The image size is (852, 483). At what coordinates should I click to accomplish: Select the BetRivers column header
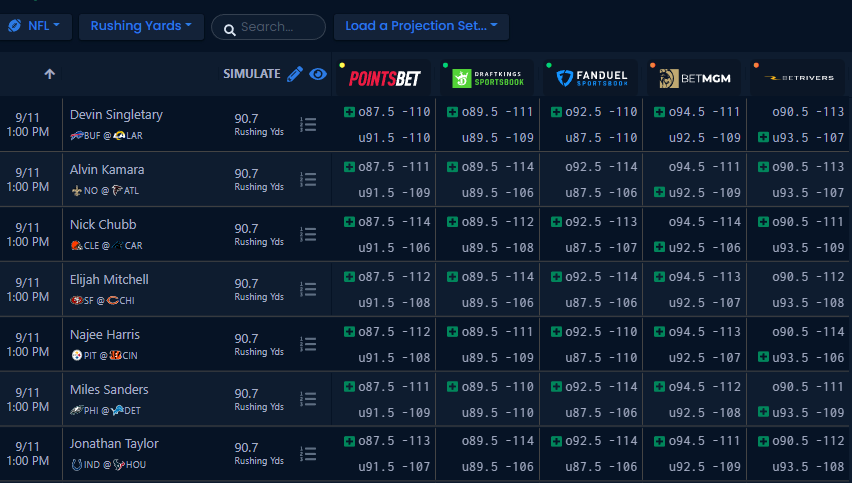pos(799,78)
